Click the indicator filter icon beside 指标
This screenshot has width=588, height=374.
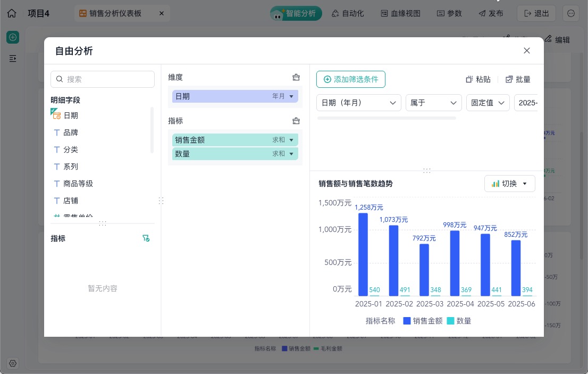[146, 238]
